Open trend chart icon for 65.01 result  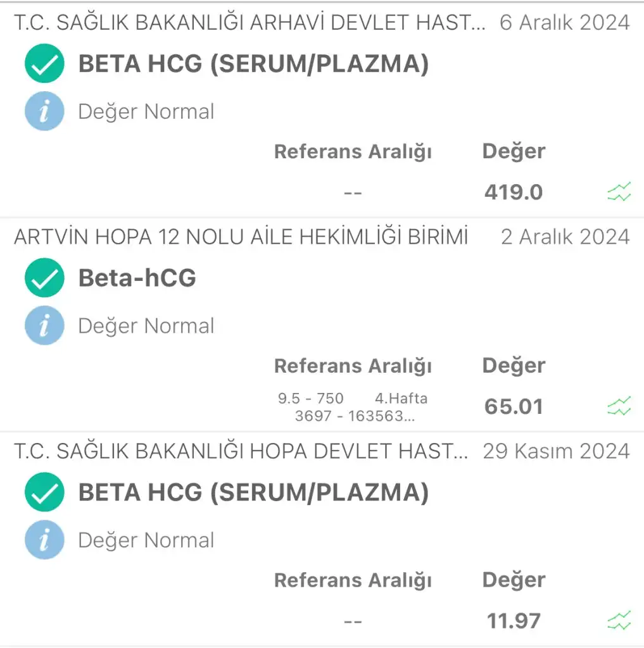pyautogui.click(x=619, y=406)
